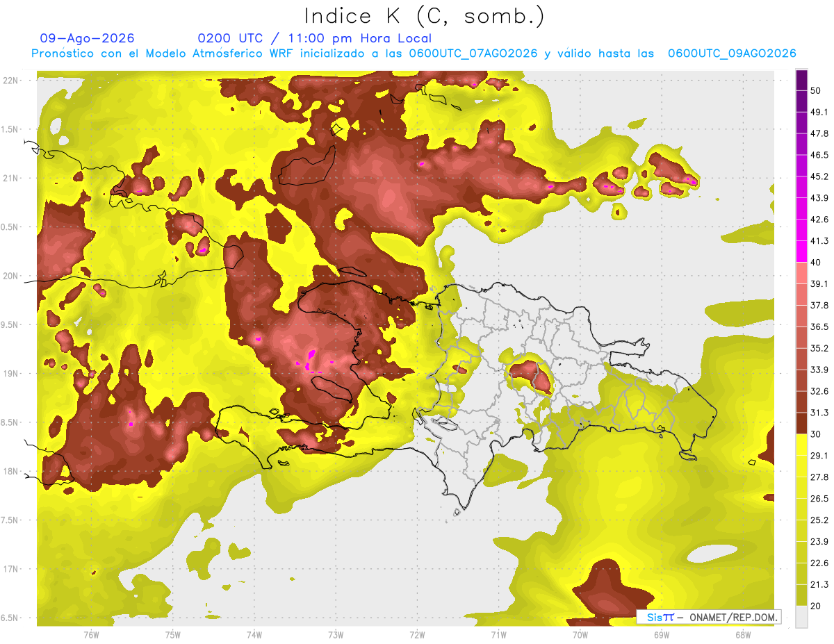
Task: Click colorbar value "36.5"
Action: pos(819,327)
